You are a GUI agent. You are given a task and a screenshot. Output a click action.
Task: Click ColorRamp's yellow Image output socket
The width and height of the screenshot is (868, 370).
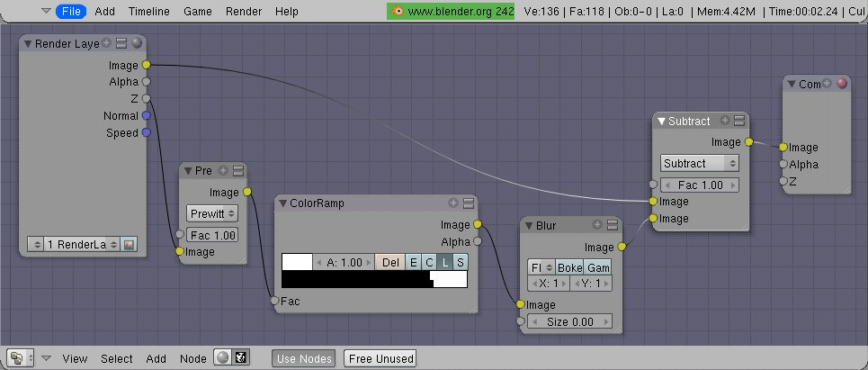pyautogui.click(x=478, y=224)
